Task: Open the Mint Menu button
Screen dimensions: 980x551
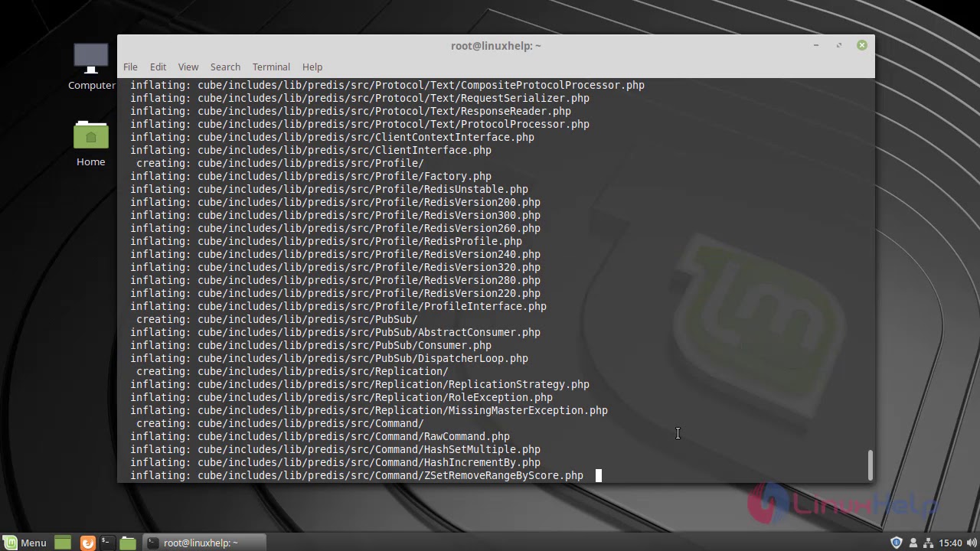Action: pyautogui.click(x=25, y=543)
